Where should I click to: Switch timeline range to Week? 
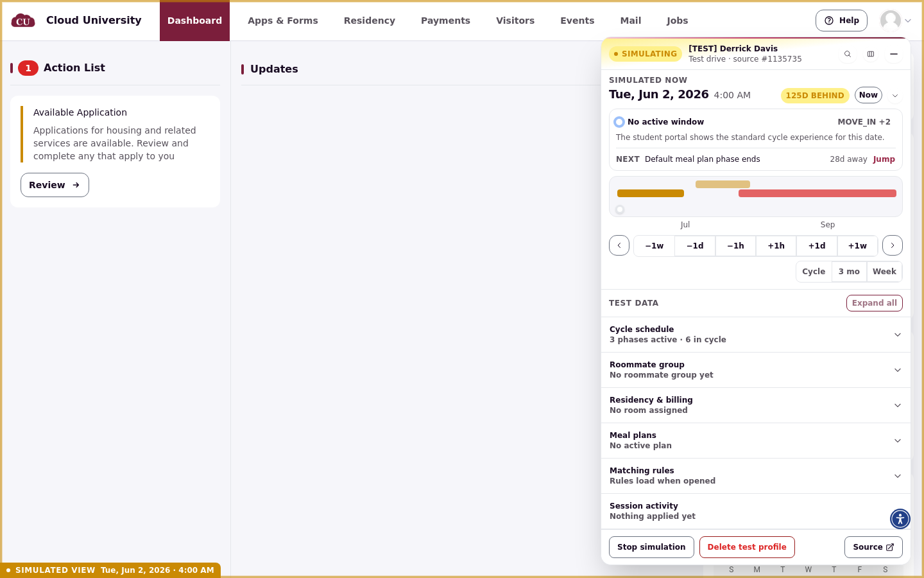(884, 272)
